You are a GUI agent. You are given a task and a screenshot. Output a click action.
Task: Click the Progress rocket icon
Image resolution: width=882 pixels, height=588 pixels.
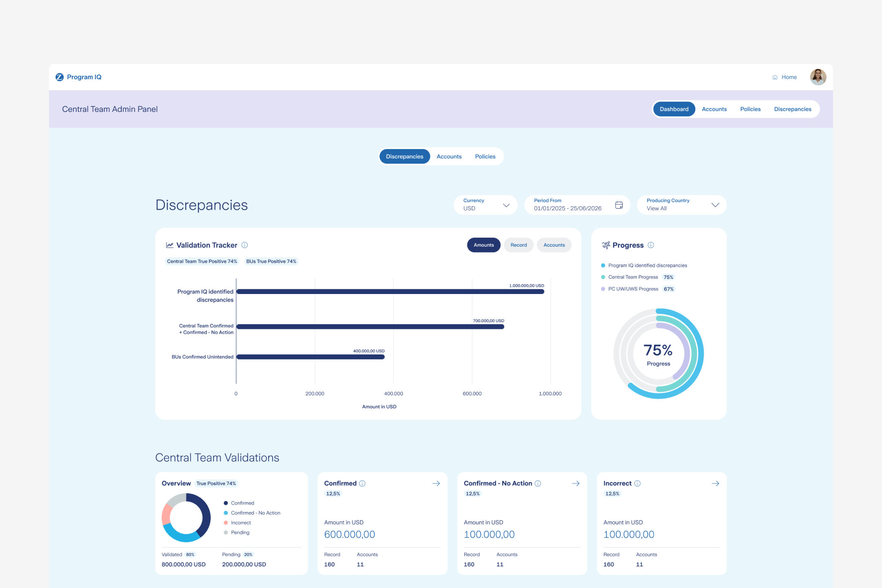click(606, 245)
